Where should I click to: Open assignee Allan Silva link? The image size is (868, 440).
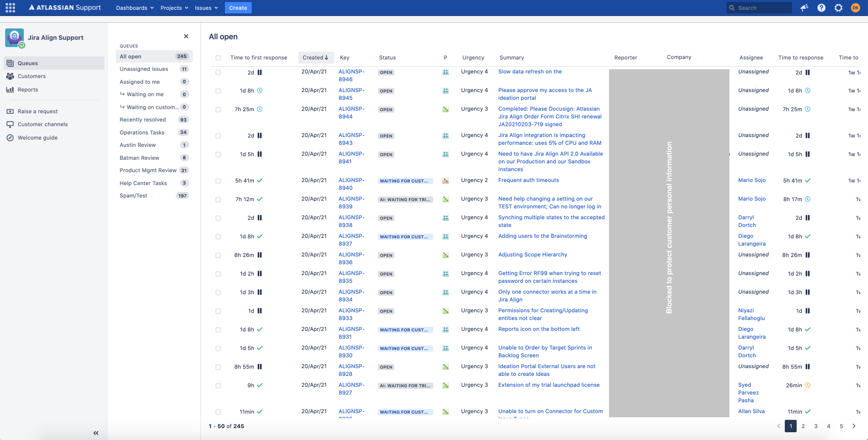pyautogui.click(x=751, y=411)
